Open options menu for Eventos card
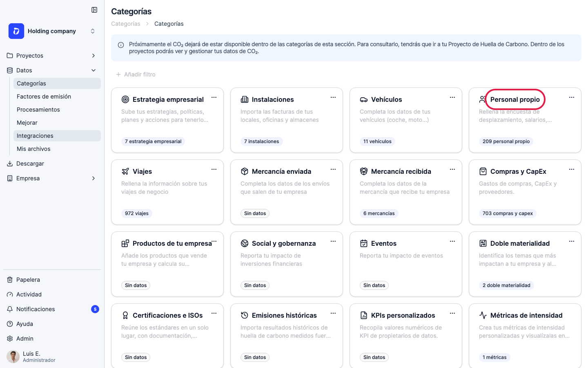Screen dimensions: 588x368 pyautogui.click(x=452, y=241)
